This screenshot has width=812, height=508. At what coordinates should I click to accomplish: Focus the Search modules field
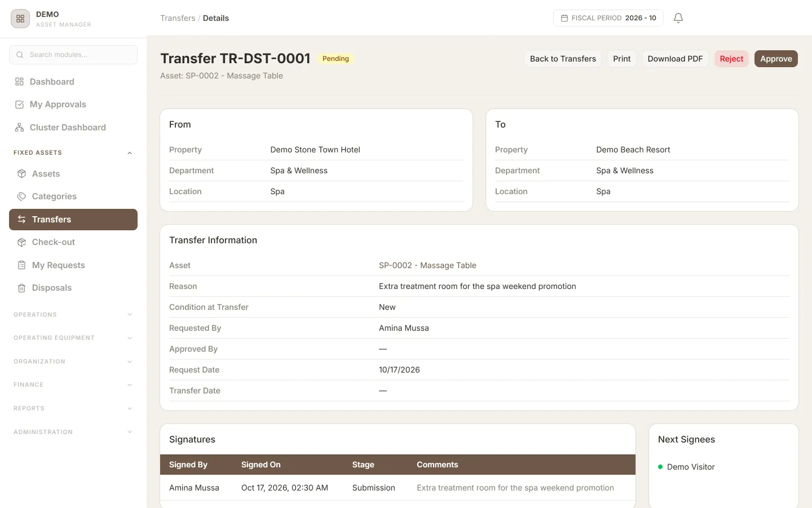pyautogui.click(x=73, y=55)
